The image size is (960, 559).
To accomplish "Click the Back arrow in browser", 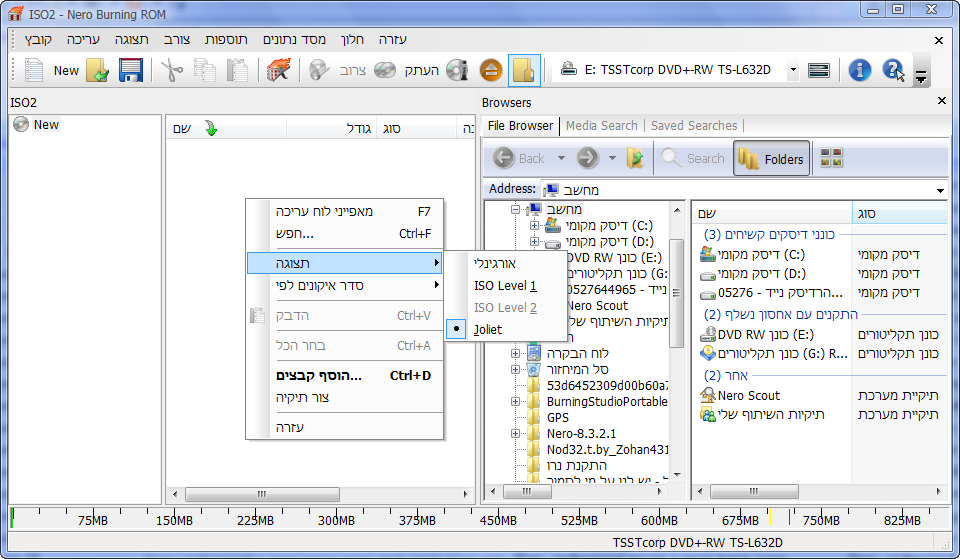I will [503, 158].
